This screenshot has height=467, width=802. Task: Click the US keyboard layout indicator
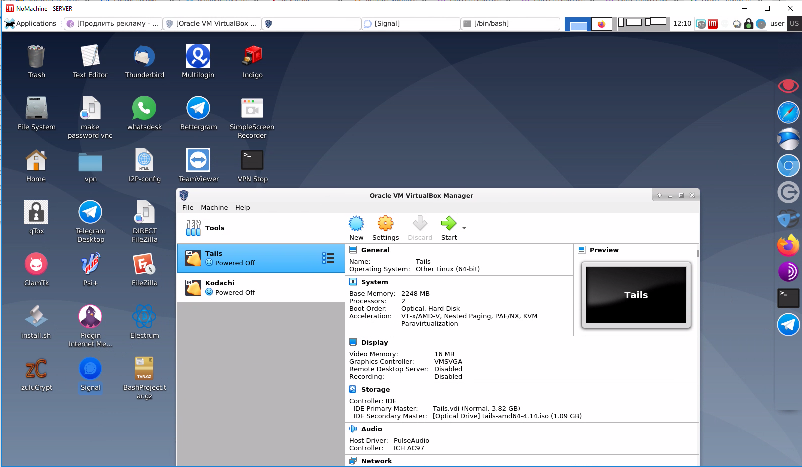[794, 24]
